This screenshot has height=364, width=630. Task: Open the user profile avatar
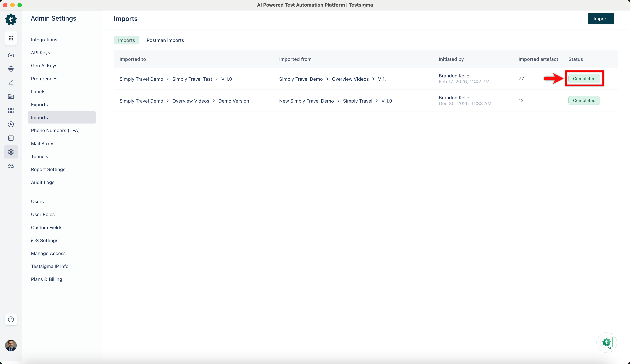[11, 346]
